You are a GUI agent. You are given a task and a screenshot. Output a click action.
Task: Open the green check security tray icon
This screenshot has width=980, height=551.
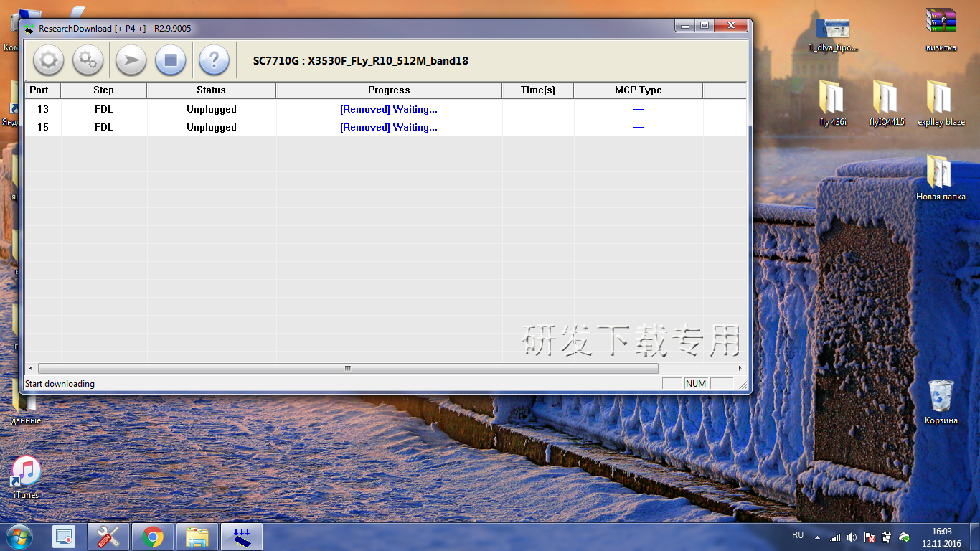coord(905,537)
